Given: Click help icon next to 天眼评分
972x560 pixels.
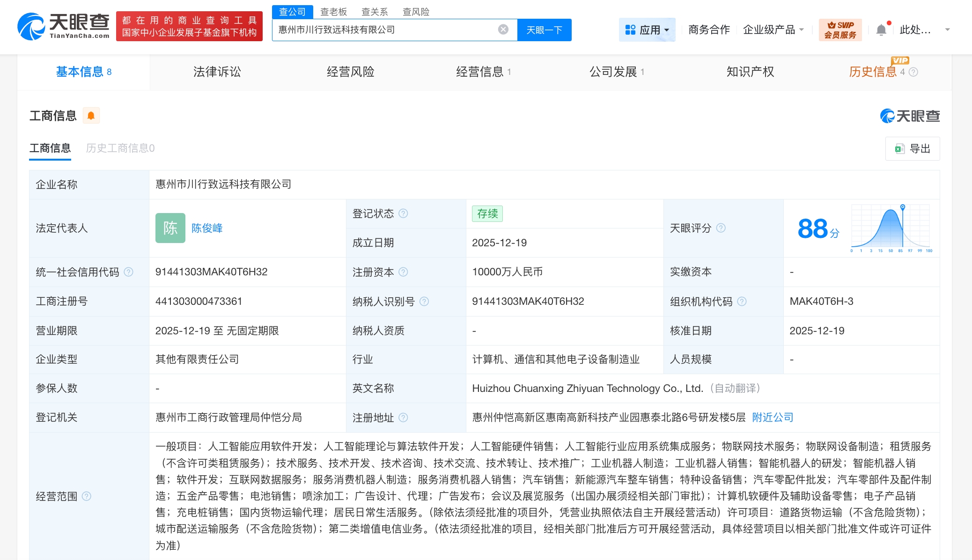Looking at the screenshot, I should [721, 228].
